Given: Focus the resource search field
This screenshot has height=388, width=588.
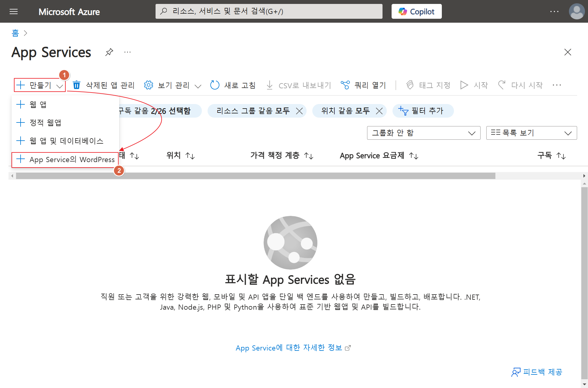Looking at the screenshot, I should [269, 11].
